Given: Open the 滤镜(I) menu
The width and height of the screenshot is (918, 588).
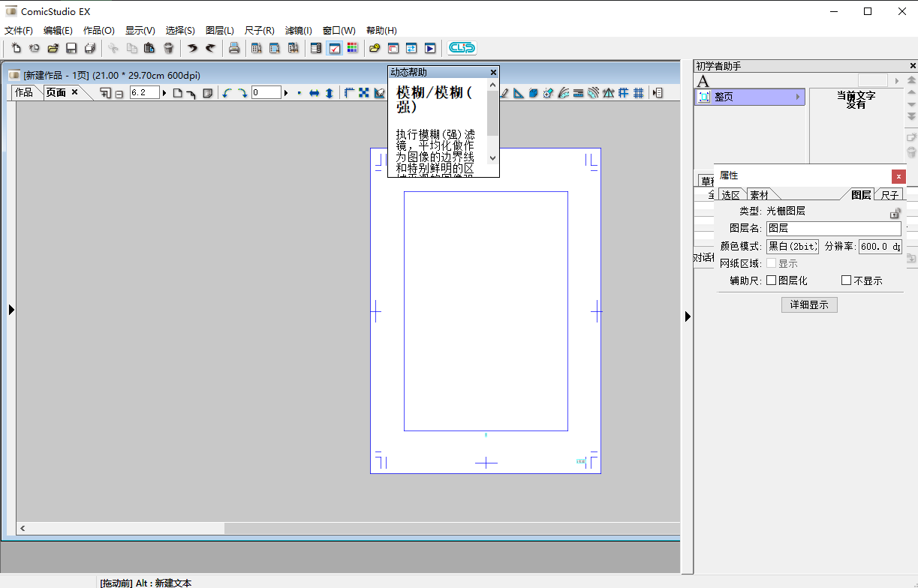Looking at the screenshot, I should [299, 30].
